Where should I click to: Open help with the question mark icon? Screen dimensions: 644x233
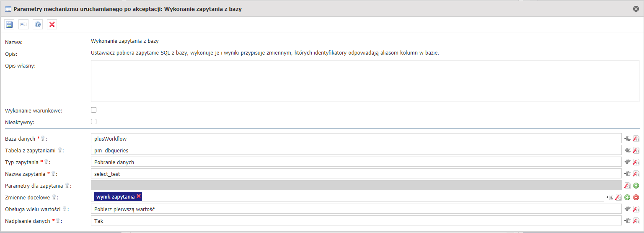[38, 24]
